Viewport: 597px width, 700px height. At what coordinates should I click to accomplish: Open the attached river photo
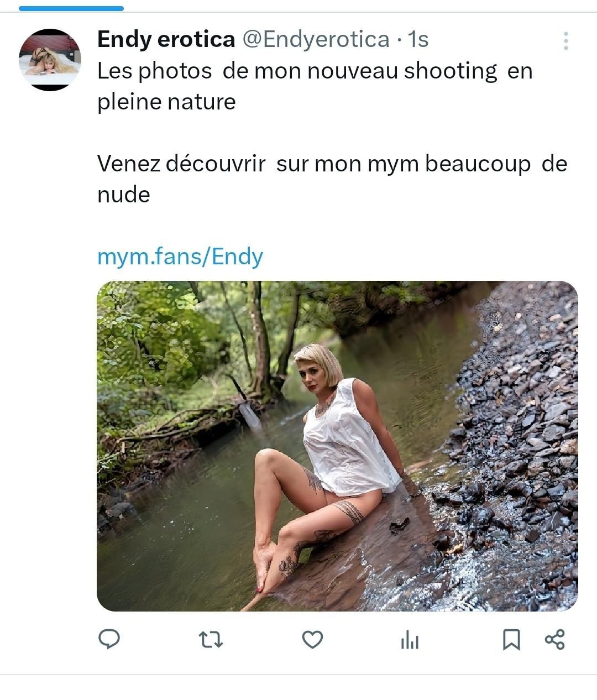[x=337, y=446]
